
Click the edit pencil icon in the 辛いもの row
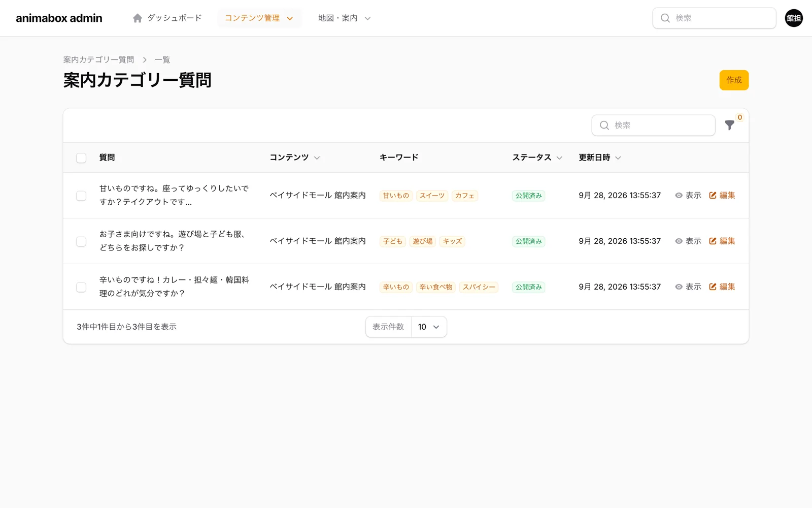pos(713,287)
